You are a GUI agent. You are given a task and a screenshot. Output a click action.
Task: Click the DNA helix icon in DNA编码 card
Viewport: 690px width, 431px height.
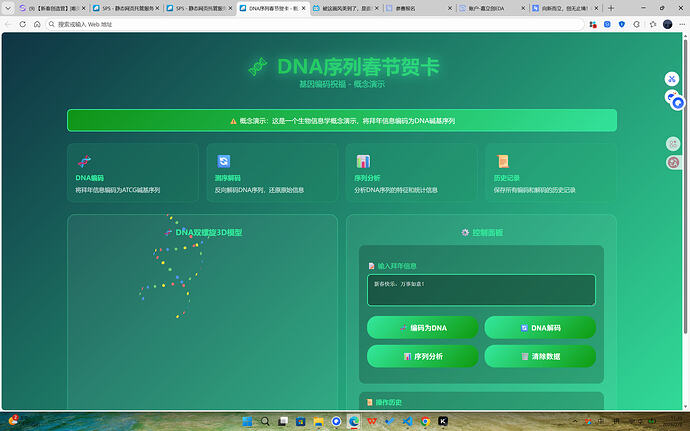coord(84,162)
